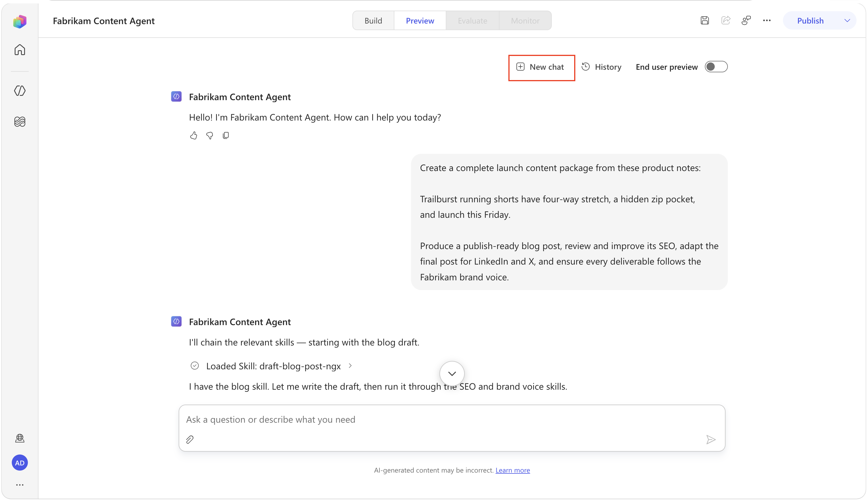Click the 'End user preview' label
Screen dimensions: 868x501
click(666, 67)
